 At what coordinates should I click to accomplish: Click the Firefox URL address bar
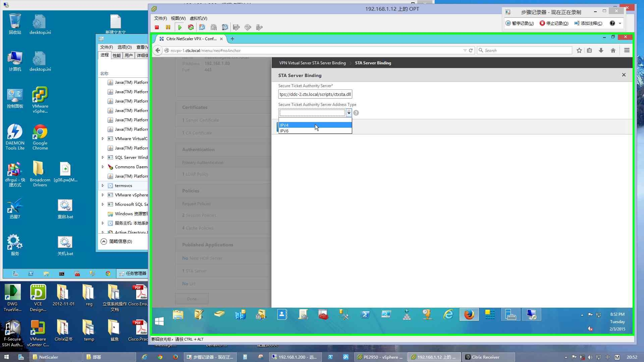click(x=315, y=51)
